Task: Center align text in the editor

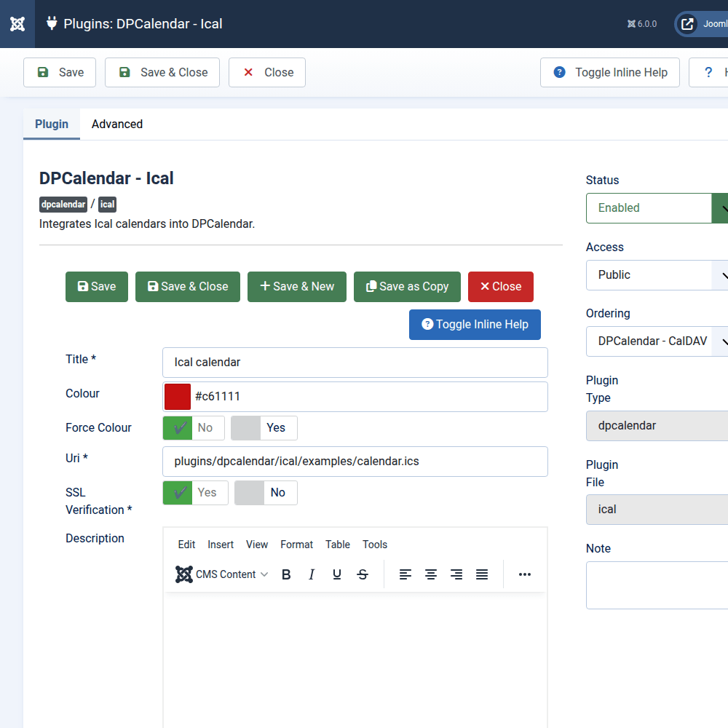Action: coord(431,574)
